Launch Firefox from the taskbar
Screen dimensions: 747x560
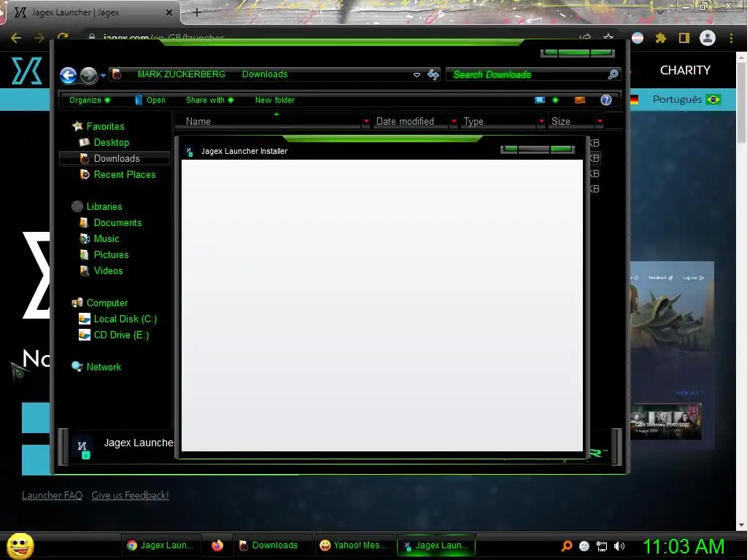(217, 545)
